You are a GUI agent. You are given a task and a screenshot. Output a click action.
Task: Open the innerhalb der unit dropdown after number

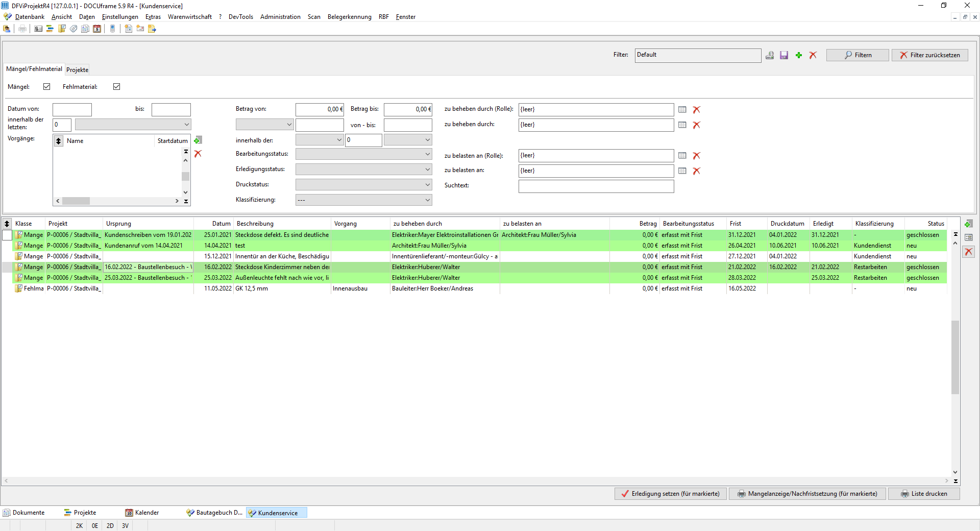[x=408, y=140]
